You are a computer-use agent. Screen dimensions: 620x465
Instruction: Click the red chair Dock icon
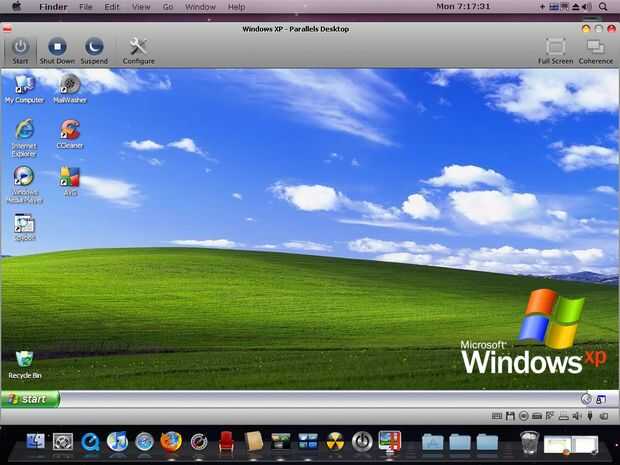pos(226,441)
